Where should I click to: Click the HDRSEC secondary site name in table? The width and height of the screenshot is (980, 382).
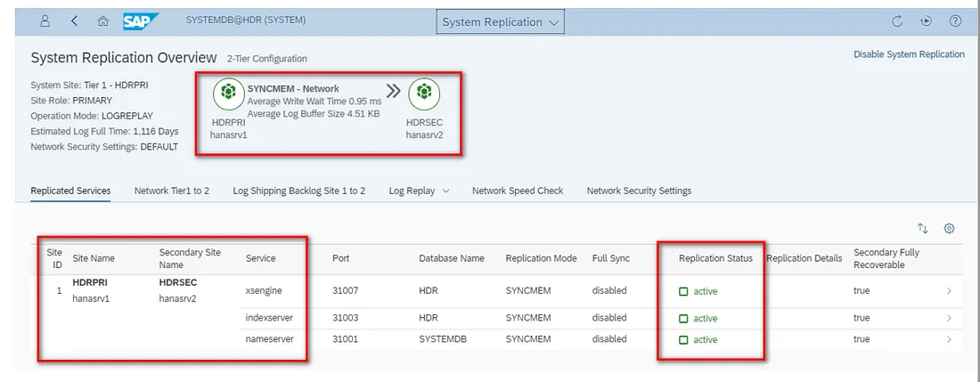pyautogui.click(x=178, y=283)
